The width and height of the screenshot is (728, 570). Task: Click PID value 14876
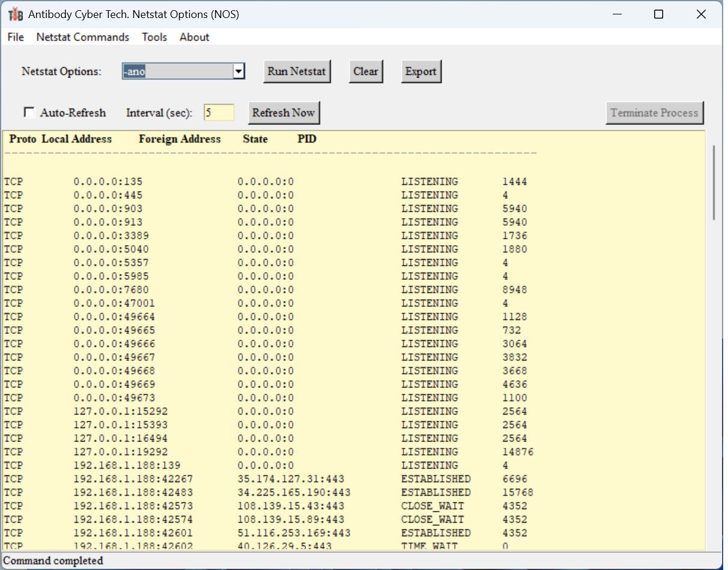[x=518, y=452]
